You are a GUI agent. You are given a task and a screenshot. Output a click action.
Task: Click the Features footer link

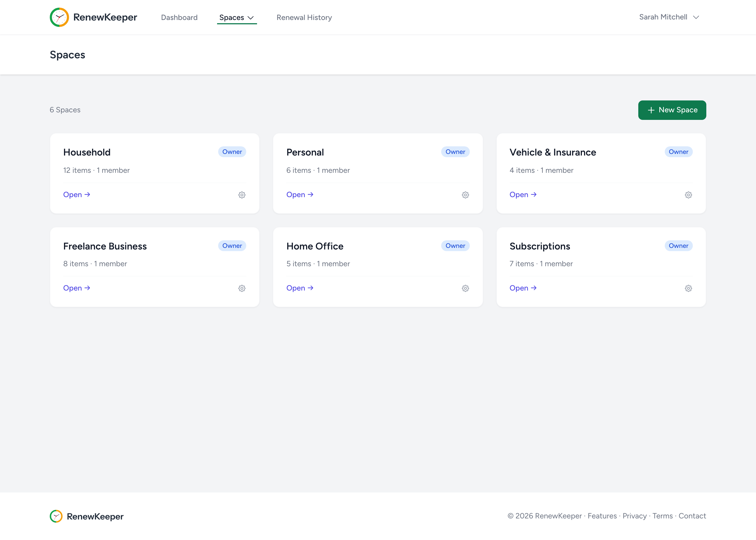coord(602,516)
